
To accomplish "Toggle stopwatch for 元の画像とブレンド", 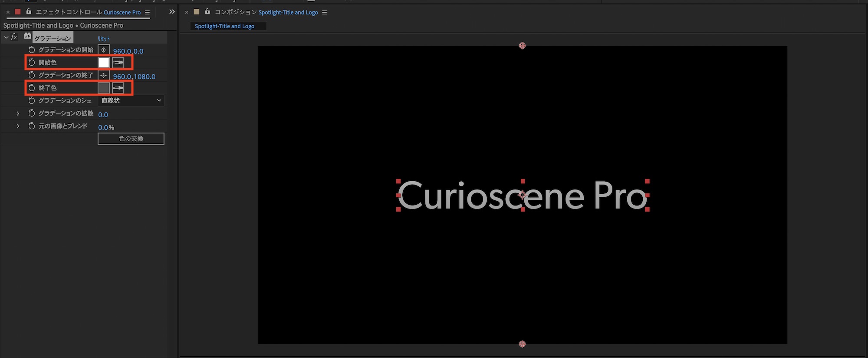I will click(x=32, y=126).
